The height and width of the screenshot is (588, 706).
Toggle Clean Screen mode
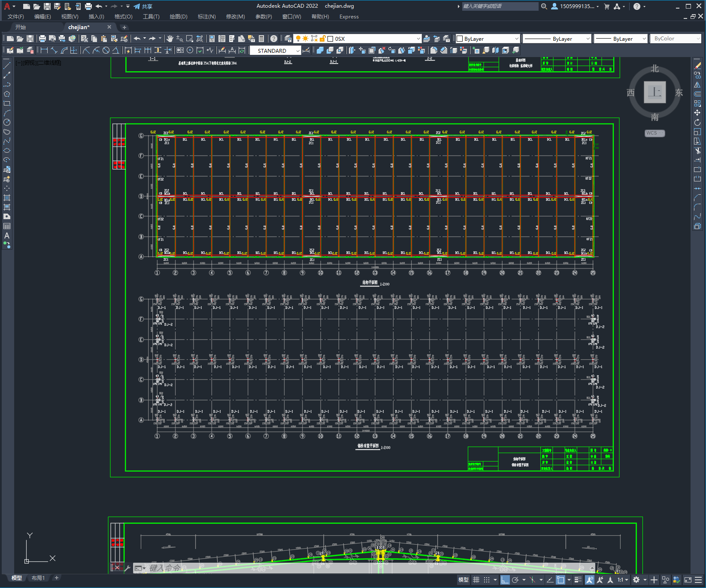tap(688, 580)
